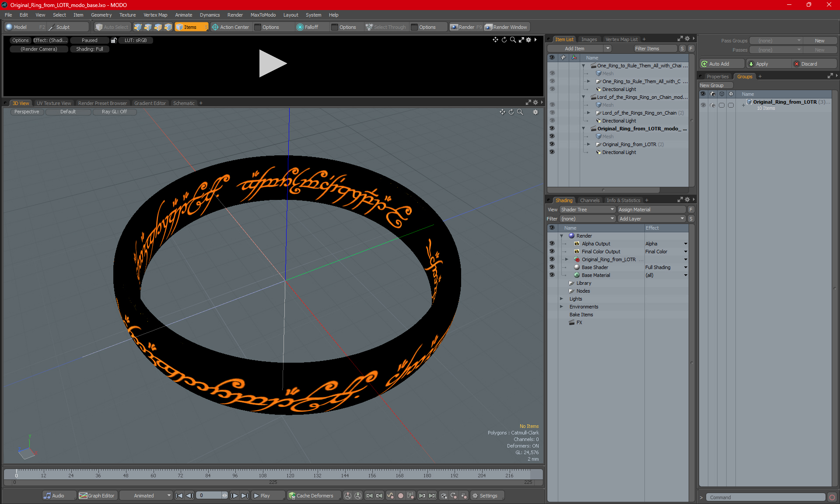Expand Lord_of_the_Rings_Ring_on_Chain (2) item
Screen dimensions: 840x504
pos(588,113)
